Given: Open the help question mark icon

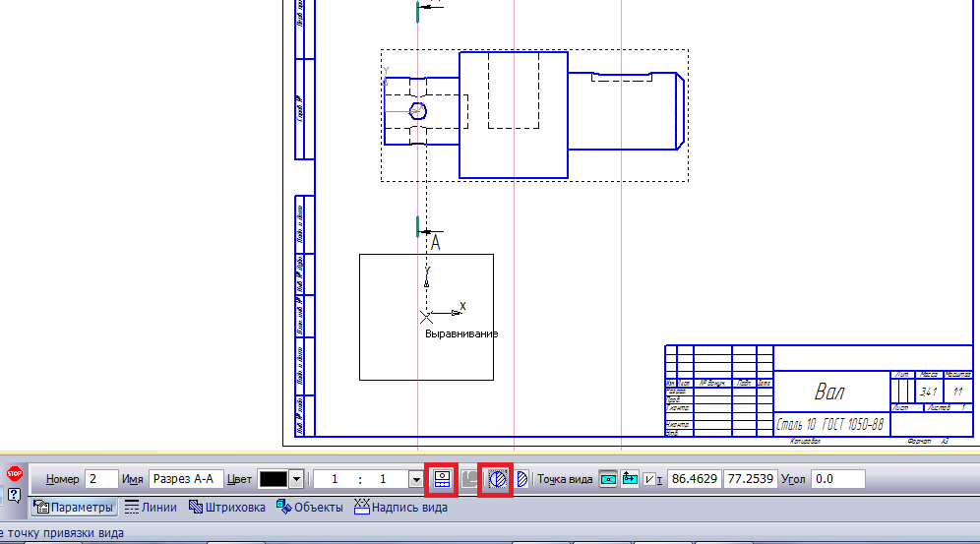Looking at the screenshot, I should pyautogui.click(x=15, y=495).
